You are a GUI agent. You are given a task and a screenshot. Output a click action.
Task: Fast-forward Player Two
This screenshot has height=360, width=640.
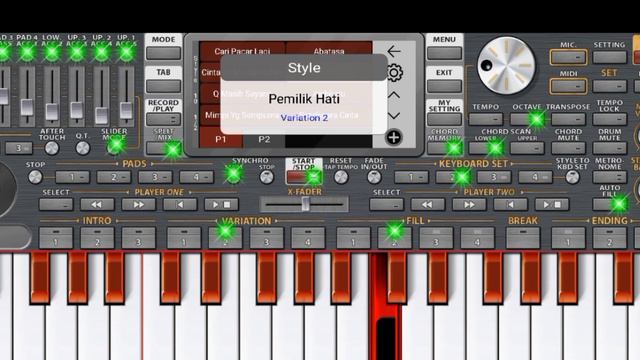[469, 204]
